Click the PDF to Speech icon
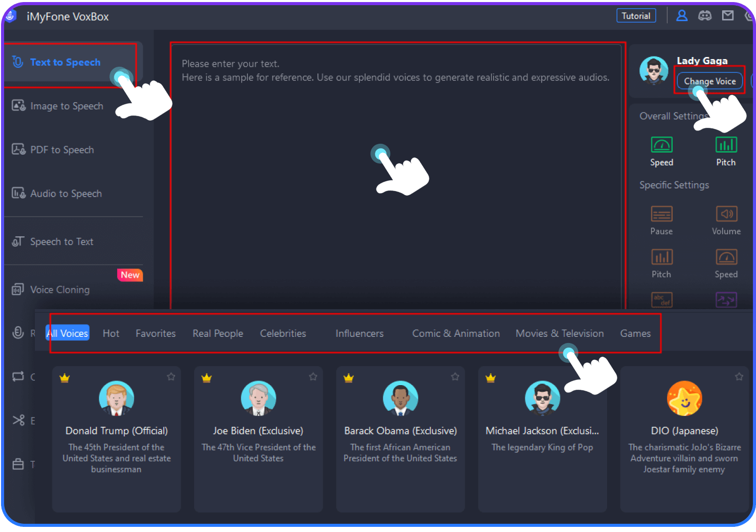The width and height of the screenshot is (756, 532). pyautogui.click(x=18, y=149)
